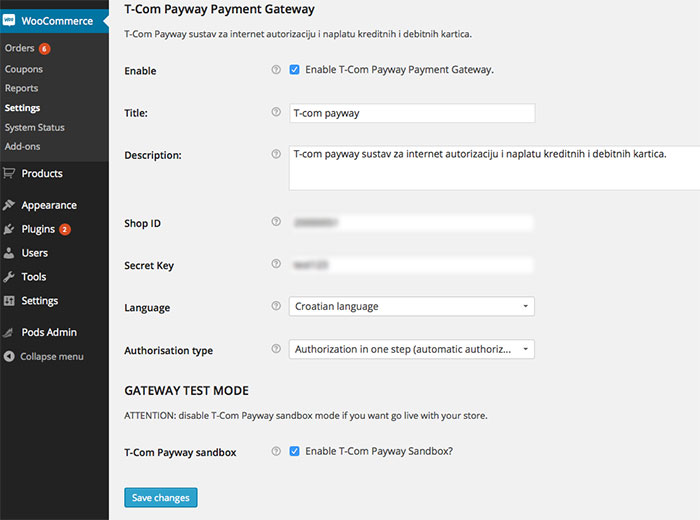Click the WooCommerce logo icon in sidebar
Viewport: 700px width, 520px height.
click(9, 20)
